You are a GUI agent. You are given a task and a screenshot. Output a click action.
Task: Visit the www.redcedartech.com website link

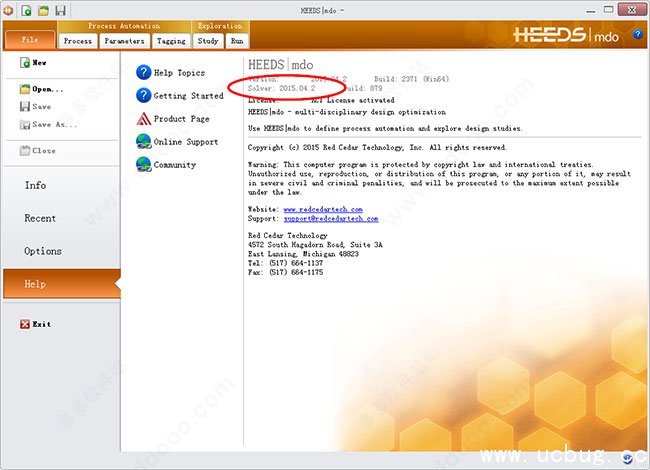click(323, 209)
